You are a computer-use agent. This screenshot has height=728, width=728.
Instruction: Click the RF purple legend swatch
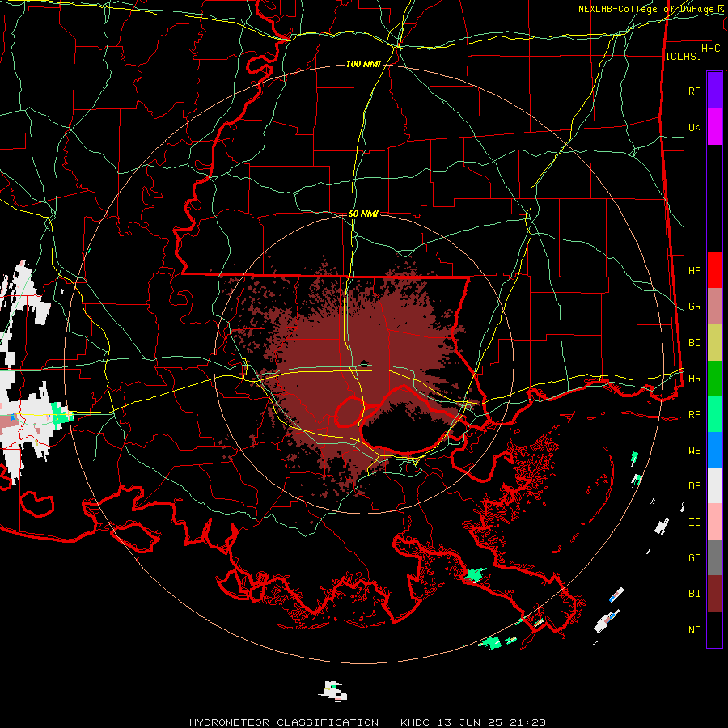714,91
